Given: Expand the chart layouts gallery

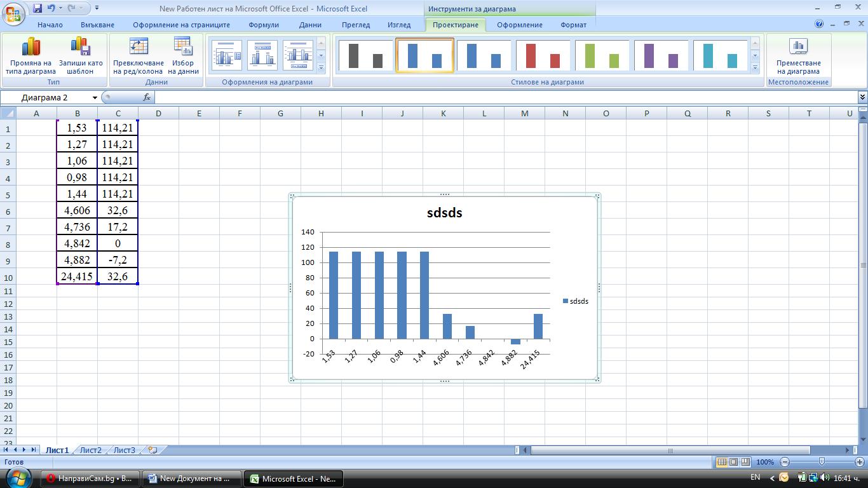Looking at the screenshot, I should pos(321,67).
